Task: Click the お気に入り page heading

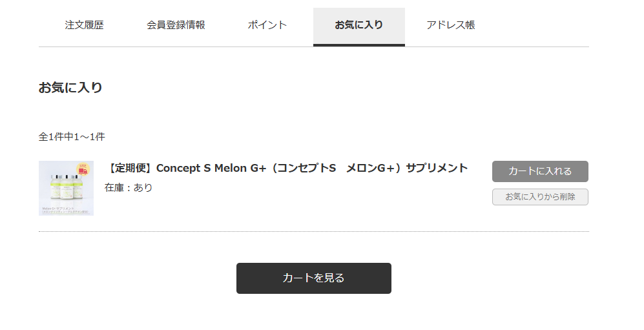Action: [x=70, y=88]
